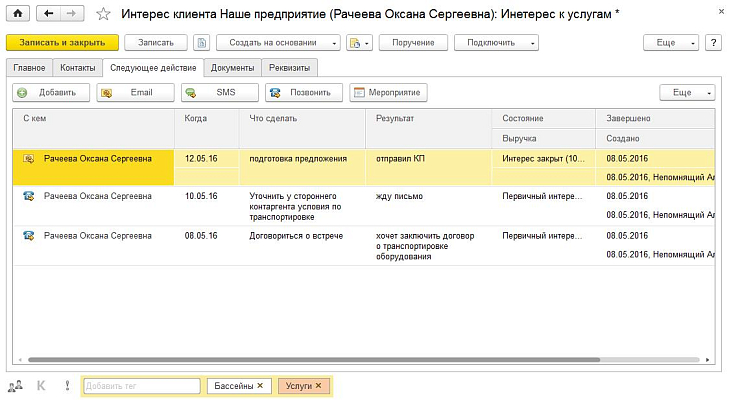This screenshot has height=400, width=729.
Task: Click the Добавить тег input field
Action: (x=140, y=385)
